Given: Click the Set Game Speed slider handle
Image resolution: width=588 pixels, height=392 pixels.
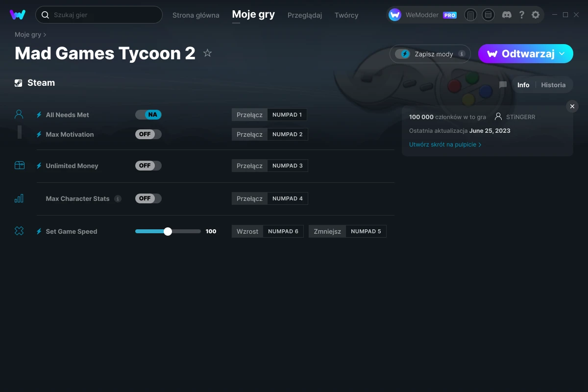Looking at the screenshot, I should 168,231.
